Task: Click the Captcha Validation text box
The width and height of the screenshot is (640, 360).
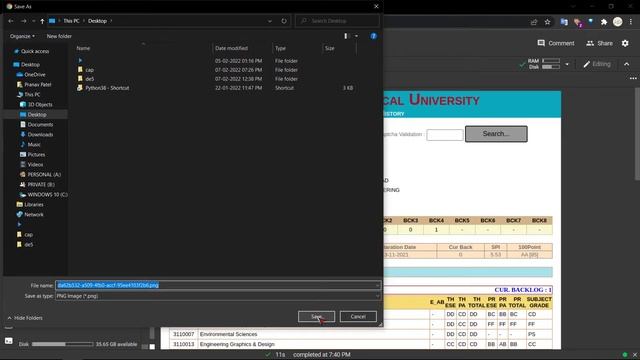Action: click(445, 135)
